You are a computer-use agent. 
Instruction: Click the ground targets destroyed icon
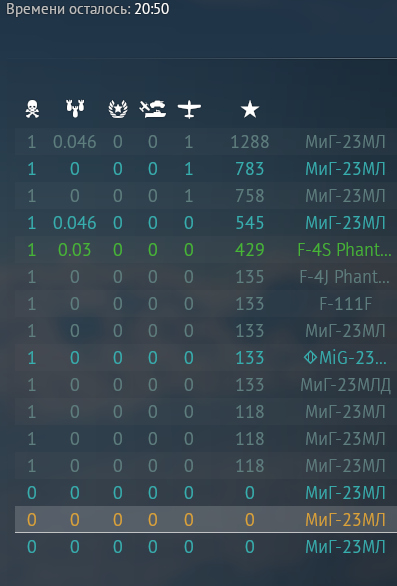(x=153, y=109)
